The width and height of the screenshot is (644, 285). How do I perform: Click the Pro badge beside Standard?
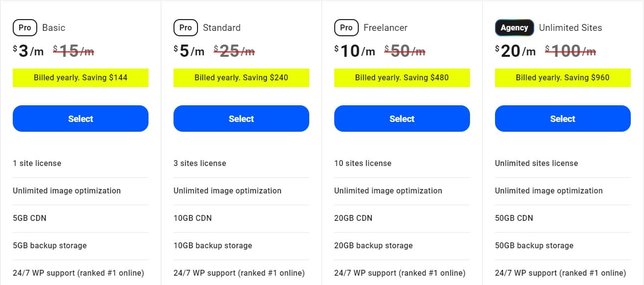(x=186, y=28)
